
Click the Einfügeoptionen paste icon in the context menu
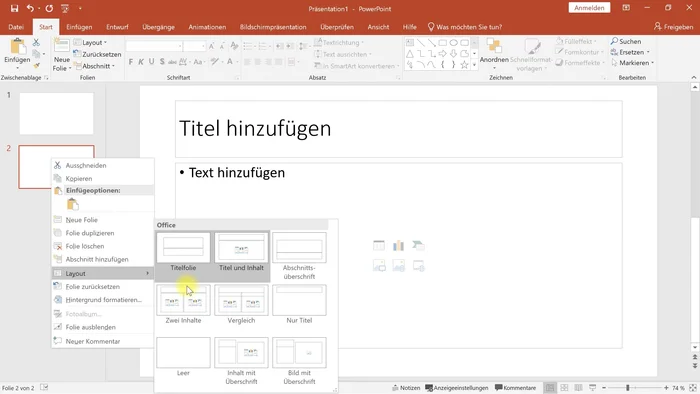[72, 204]
